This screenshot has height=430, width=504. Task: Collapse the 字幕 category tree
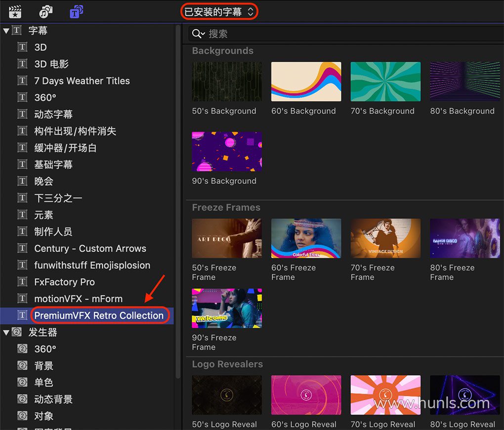[x=6, y=31]
